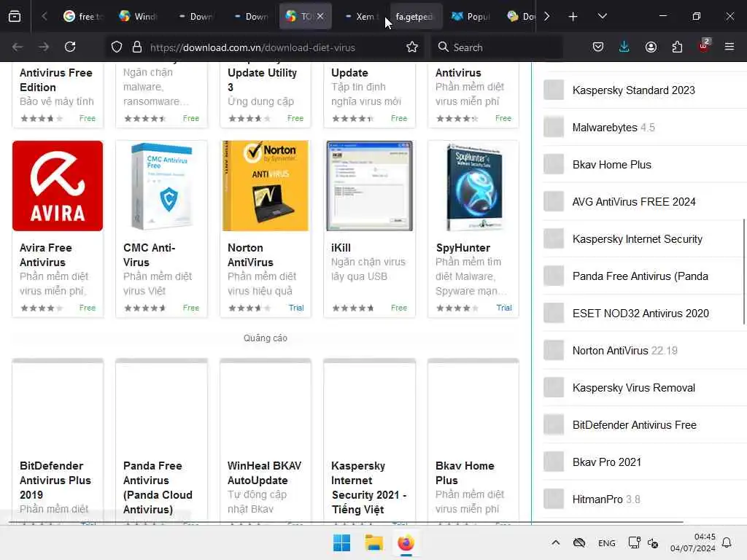Open the Extensions puzzle icon

[677, 47]
